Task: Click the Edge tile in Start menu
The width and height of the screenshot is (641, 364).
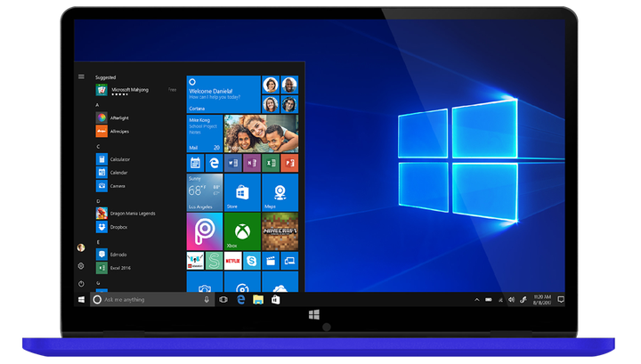Action: click(x=214, y=163)
